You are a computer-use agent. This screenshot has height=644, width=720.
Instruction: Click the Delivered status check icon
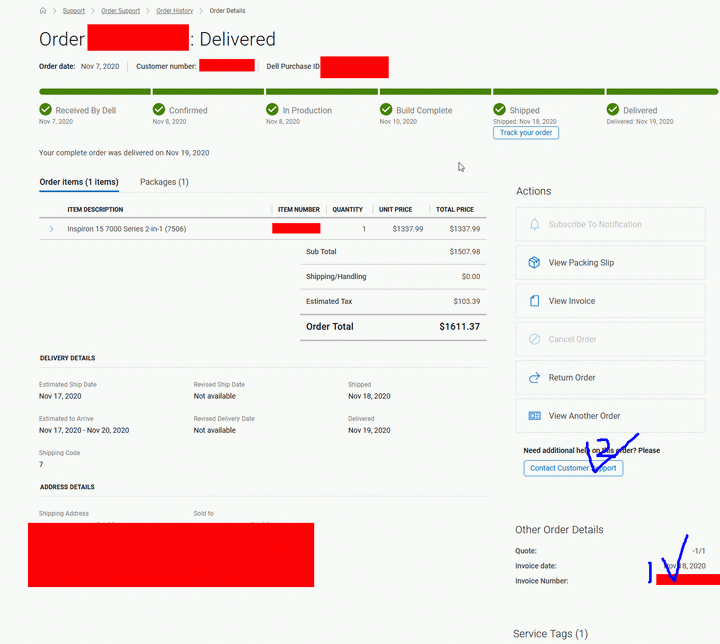tap(613, 109)
